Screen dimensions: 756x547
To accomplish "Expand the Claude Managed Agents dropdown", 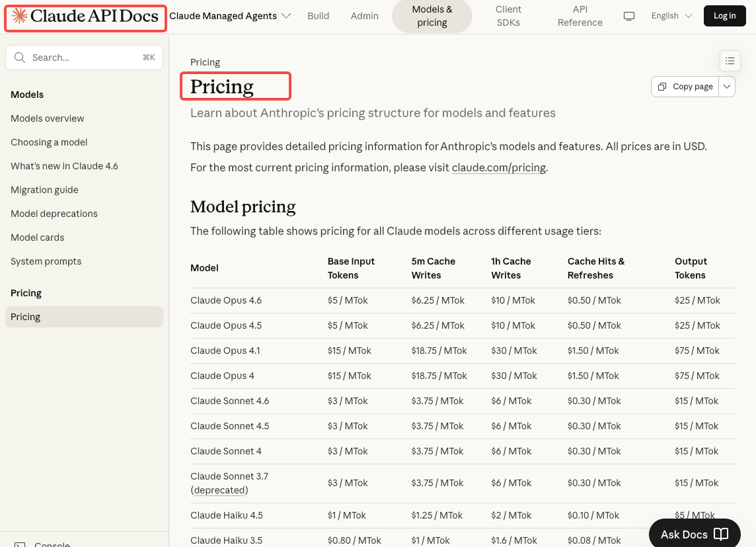I will 230,16.
